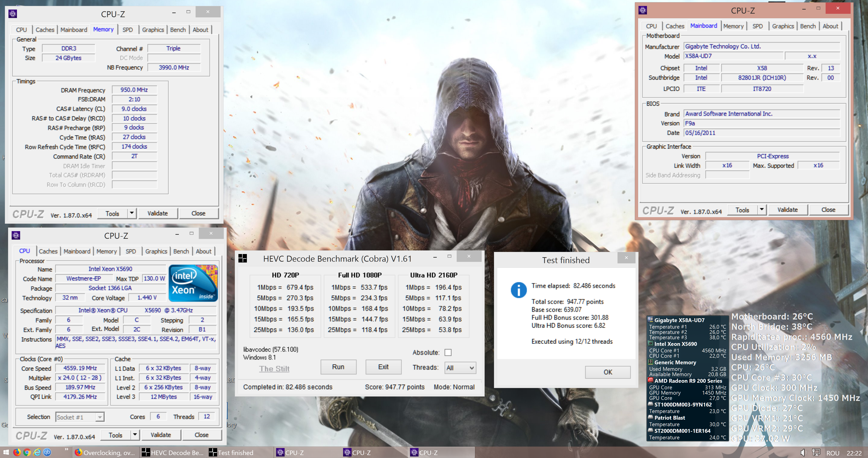Viewport: 868px width, 458px height.
Task: Click Tools button in CPU window
Action: [115, 435]
